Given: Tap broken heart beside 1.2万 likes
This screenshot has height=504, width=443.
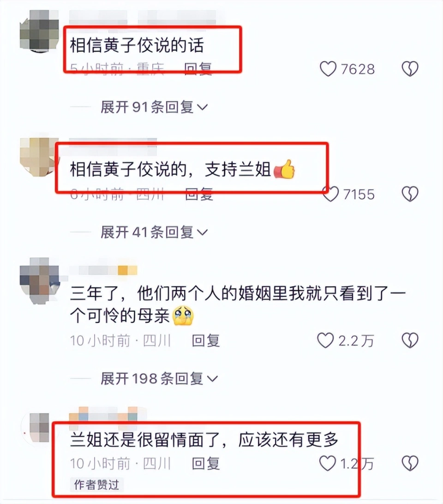Looking at the screenshot, I should [x=410, y=463].
